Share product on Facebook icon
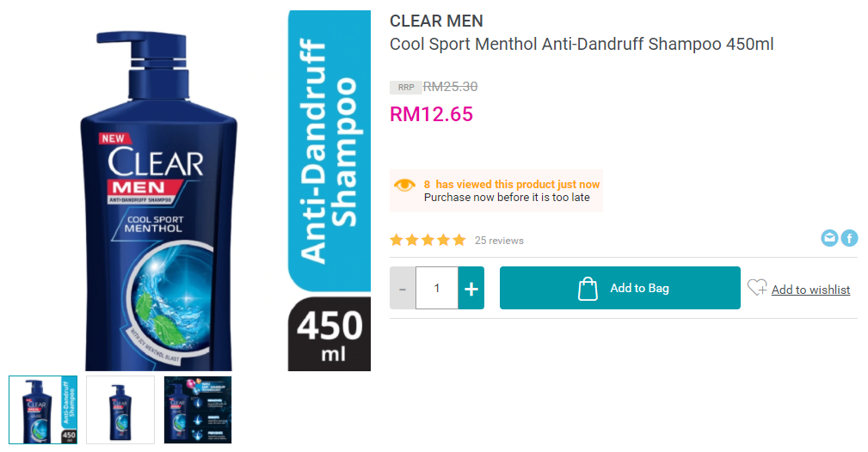 [849, 238]
